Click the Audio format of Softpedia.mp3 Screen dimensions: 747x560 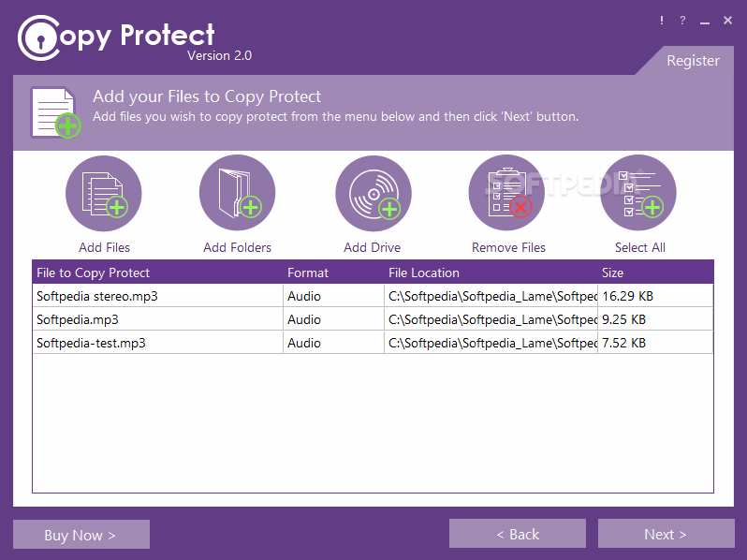click(333, 319)
